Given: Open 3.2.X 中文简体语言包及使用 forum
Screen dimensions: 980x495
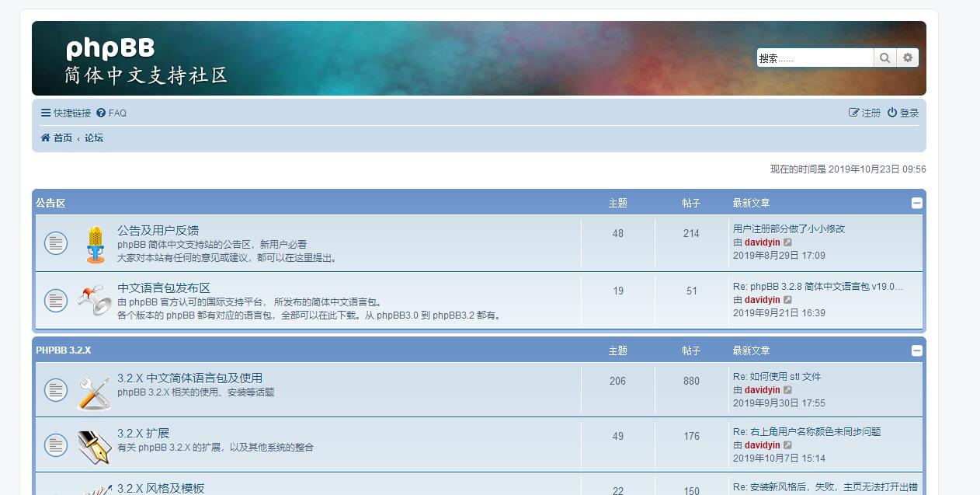Looking at the screenshot, I should click(x=189, y=378).
